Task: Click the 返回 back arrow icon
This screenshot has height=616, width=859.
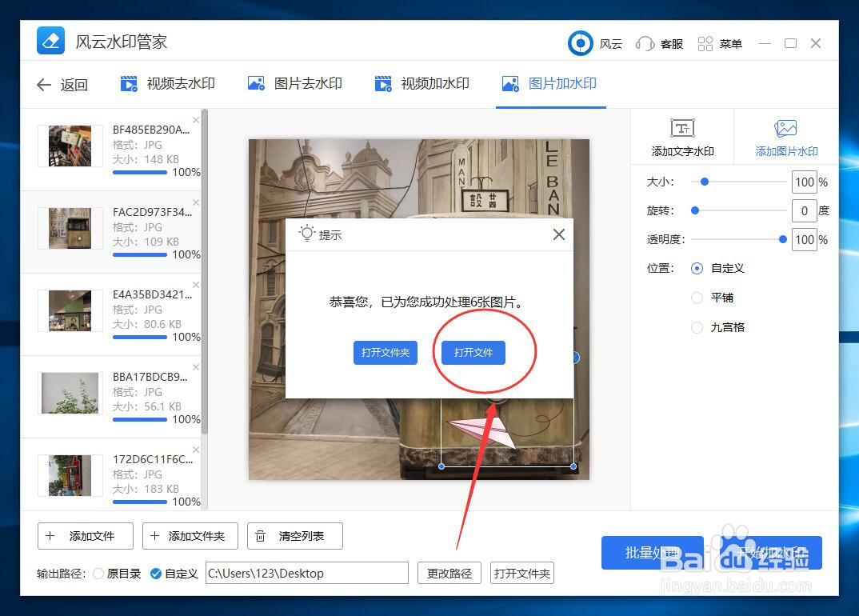Action: (x=44, y=85)
